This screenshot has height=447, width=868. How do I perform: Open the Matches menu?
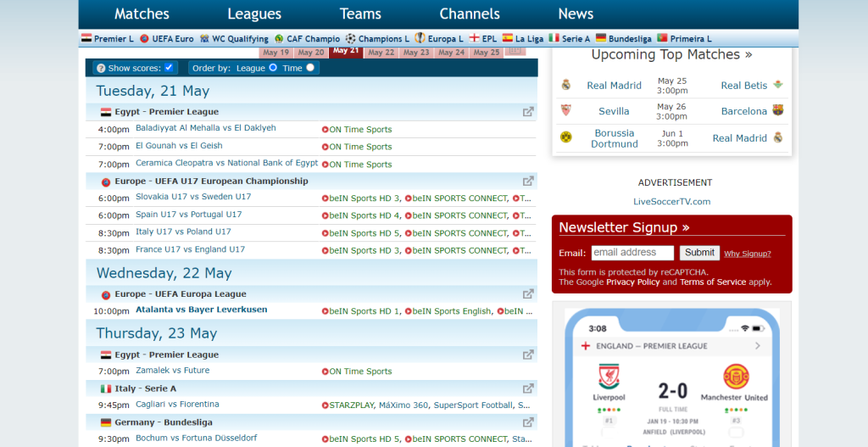tap(142, 14)
